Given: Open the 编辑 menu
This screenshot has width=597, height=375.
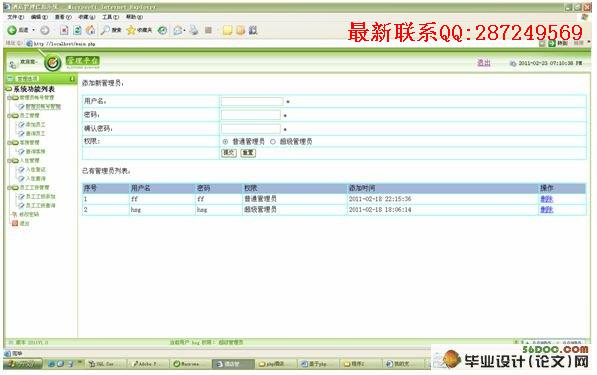Looking at the screenshot, I should click(39, 17).
